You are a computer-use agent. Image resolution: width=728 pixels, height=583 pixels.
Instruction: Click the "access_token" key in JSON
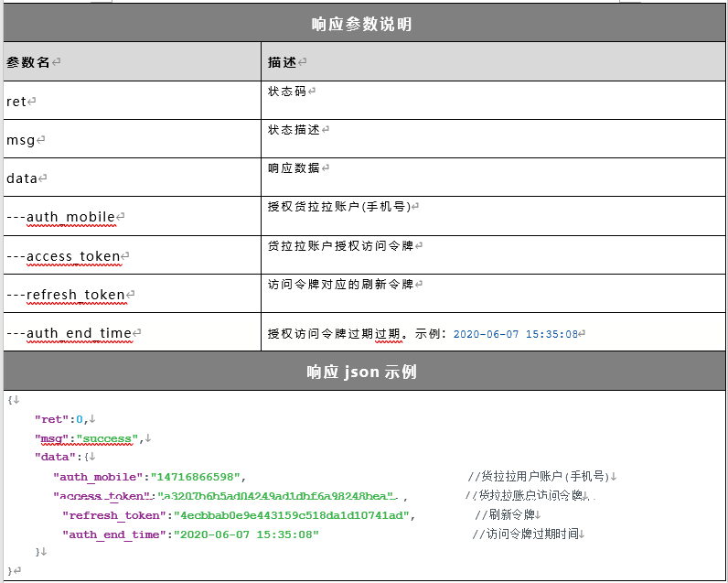click(102, 496)
